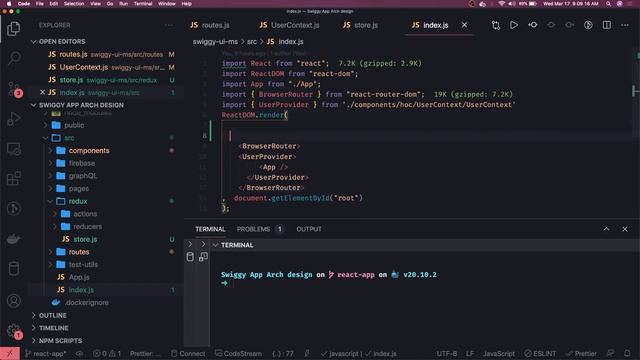Open notifications bell in status bar

(627, 353)
